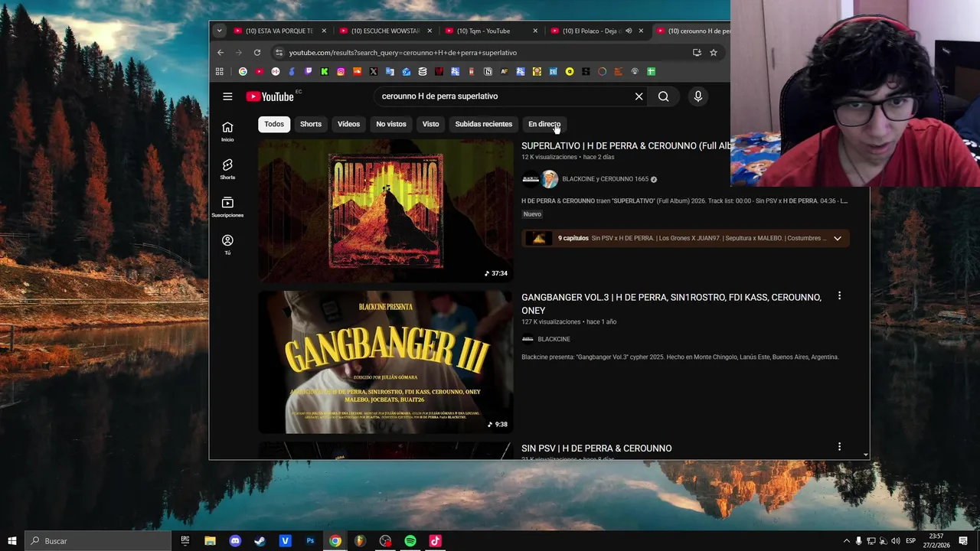Clear the YouTube search query
980x551 pixels.
pos(639,96)
